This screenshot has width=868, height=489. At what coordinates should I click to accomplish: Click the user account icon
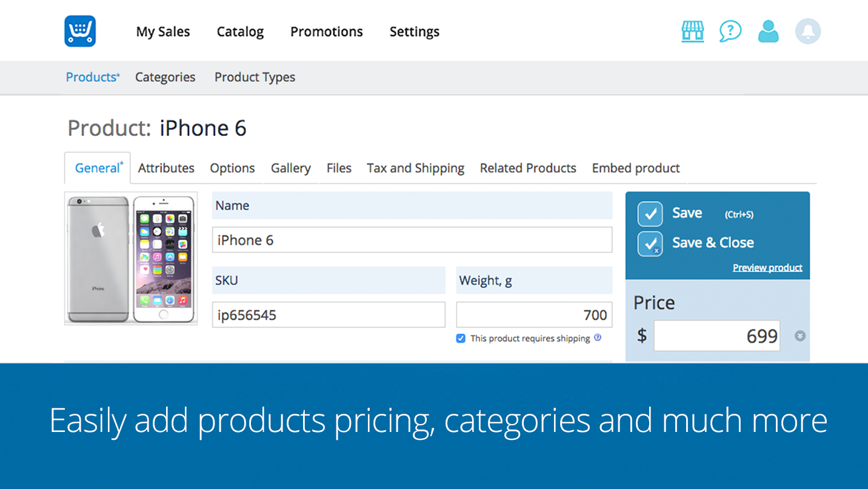click(x=769, y=31)
